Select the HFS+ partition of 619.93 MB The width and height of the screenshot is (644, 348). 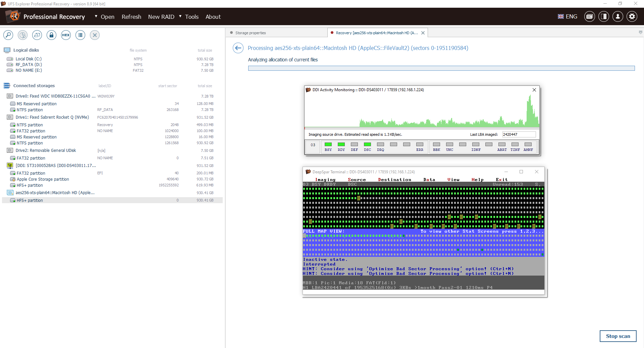(x=112, y=185)
